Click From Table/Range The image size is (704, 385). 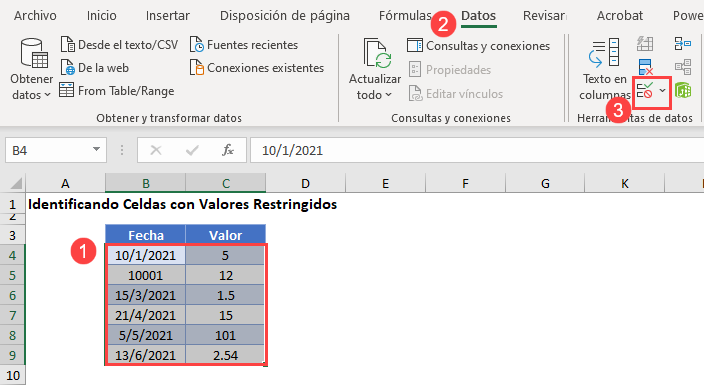[117, 91]
